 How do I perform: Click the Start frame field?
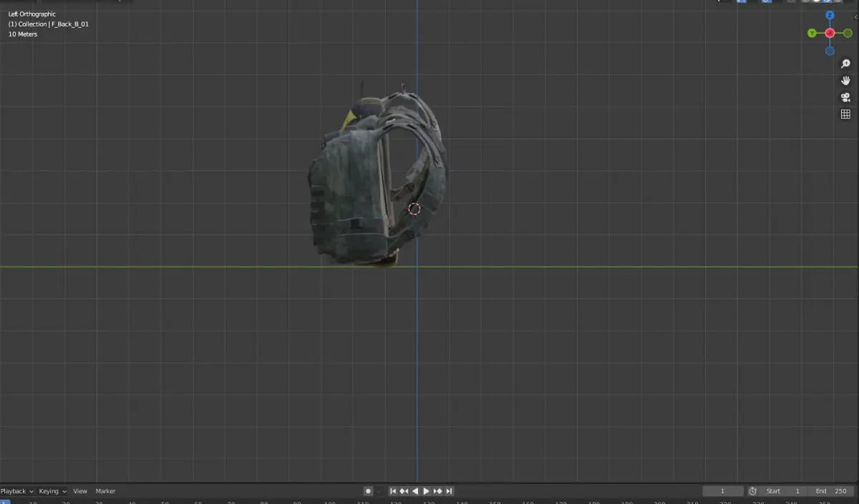point(783,491)
